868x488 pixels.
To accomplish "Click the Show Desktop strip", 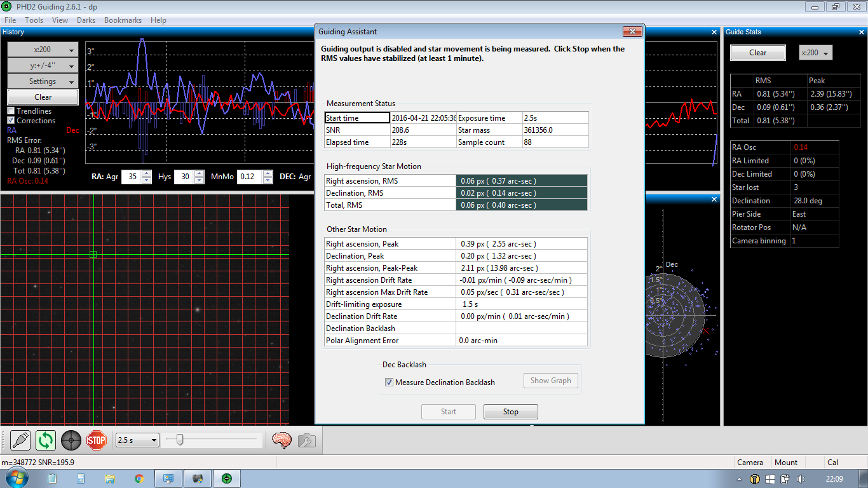I will click(864, 478).
